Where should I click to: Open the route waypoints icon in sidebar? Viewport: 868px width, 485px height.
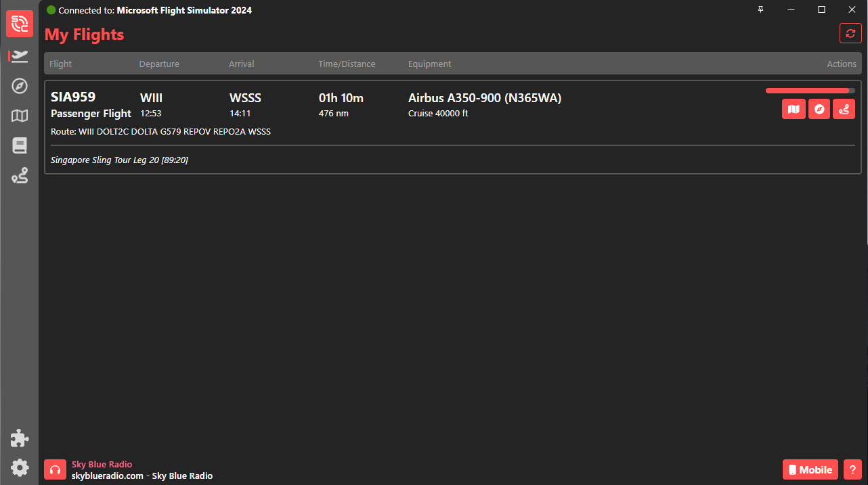(20, 176)
